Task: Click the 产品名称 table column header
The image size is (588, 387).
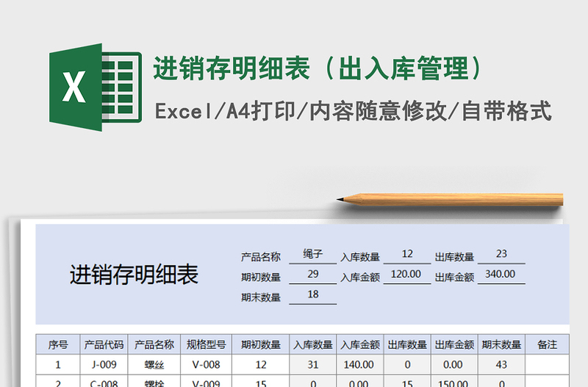Action: pos(154,344)
